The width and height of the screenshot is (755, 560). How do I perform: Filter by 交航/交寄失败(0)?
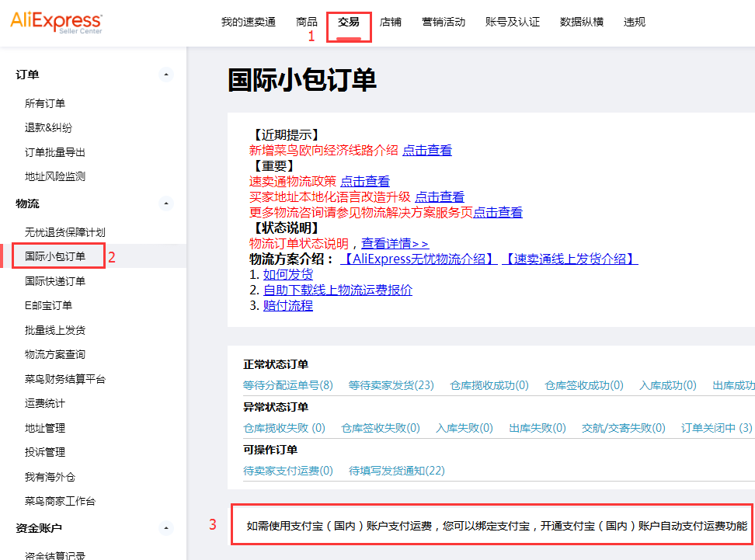624,428
